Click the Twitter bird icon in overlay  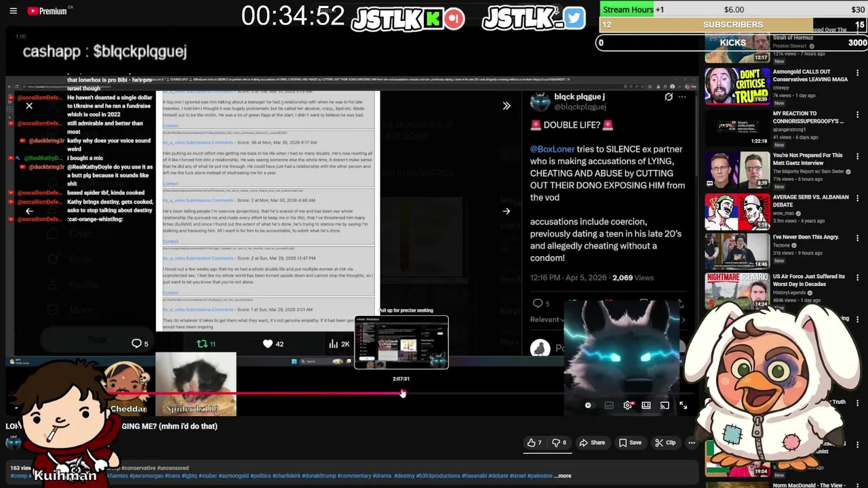pos(574,18)
